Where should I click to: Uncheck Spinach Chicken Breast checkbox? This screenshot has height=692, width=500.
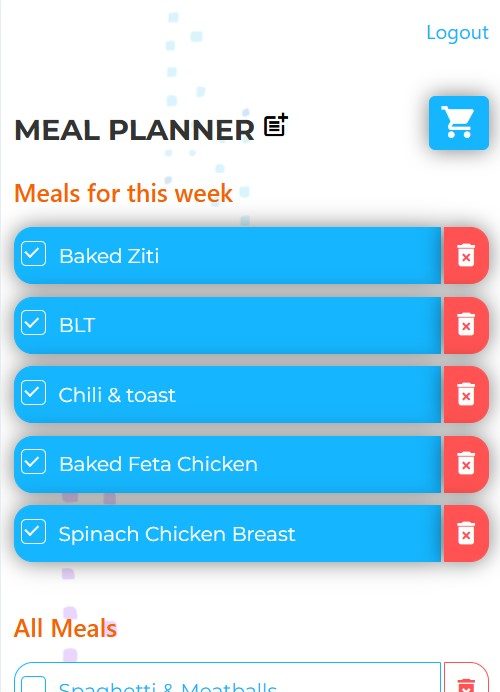coord(34,531)
